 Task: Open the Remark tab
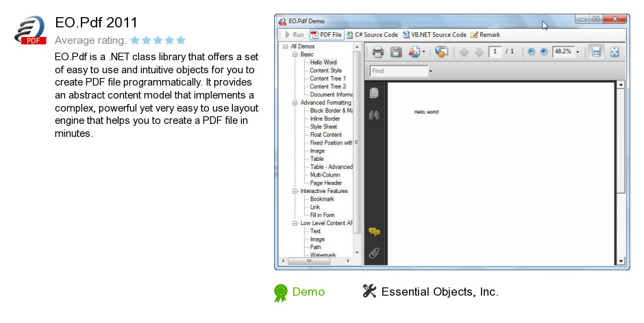pyautogui.click(x=485, y=35)
